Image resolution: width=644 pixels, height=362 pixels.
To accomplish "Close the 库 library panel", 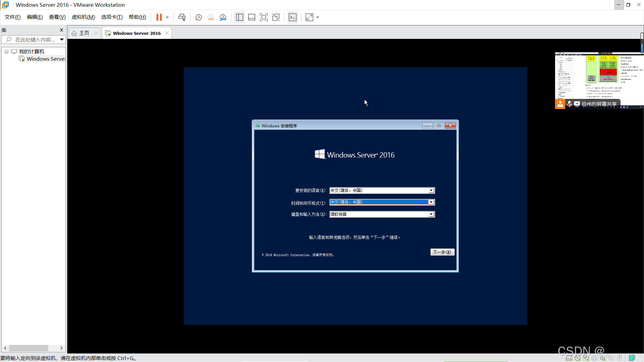I will [61, 30].
